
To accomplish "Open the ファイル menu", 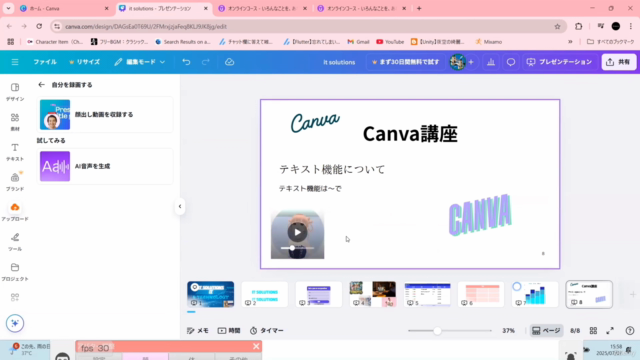I will point(45,62).
